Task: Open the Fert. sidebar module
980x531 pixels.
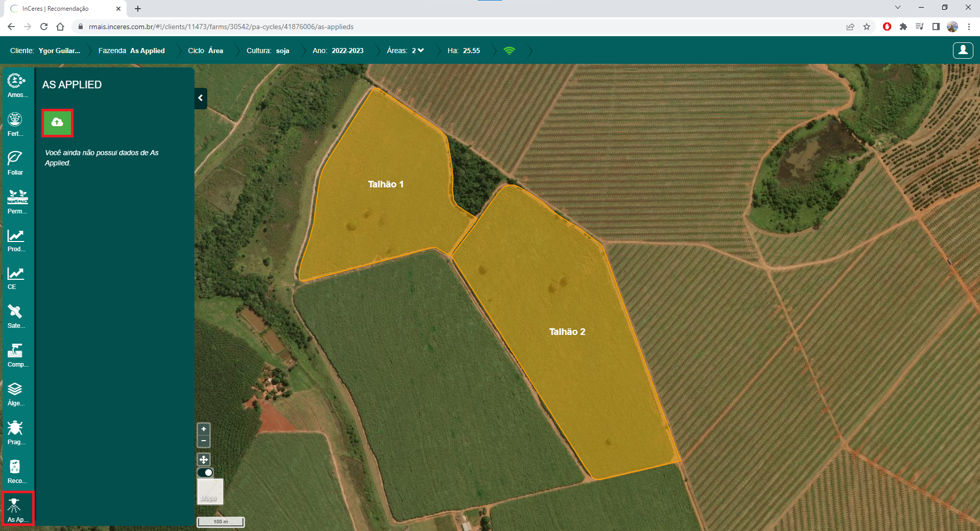Action: 15,124
